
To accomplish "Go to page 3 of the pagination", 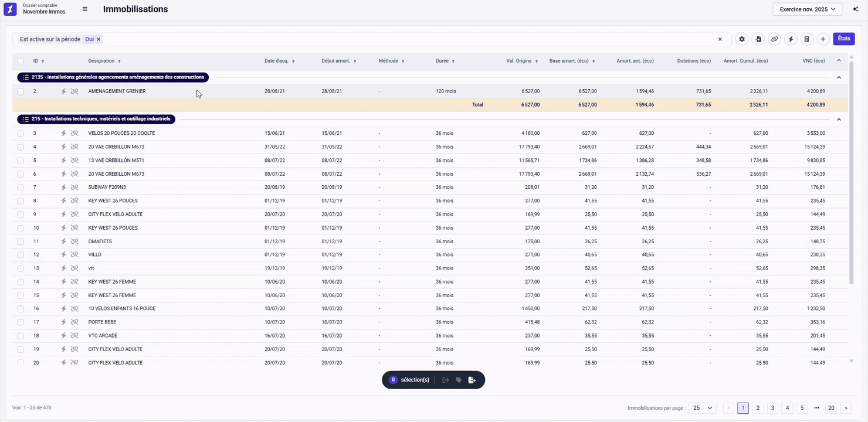I will 772,408.
